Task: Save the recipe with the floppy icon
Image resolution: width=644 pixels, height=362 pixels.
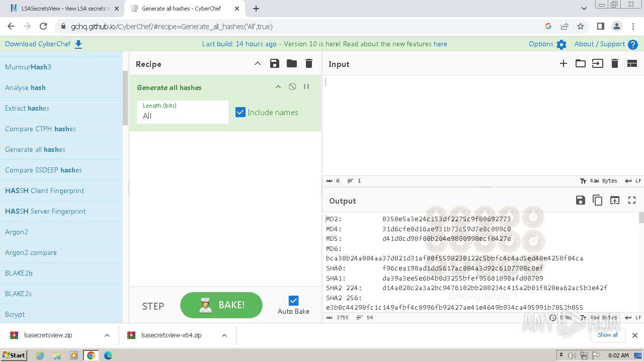Action: [x=274, y=63]
